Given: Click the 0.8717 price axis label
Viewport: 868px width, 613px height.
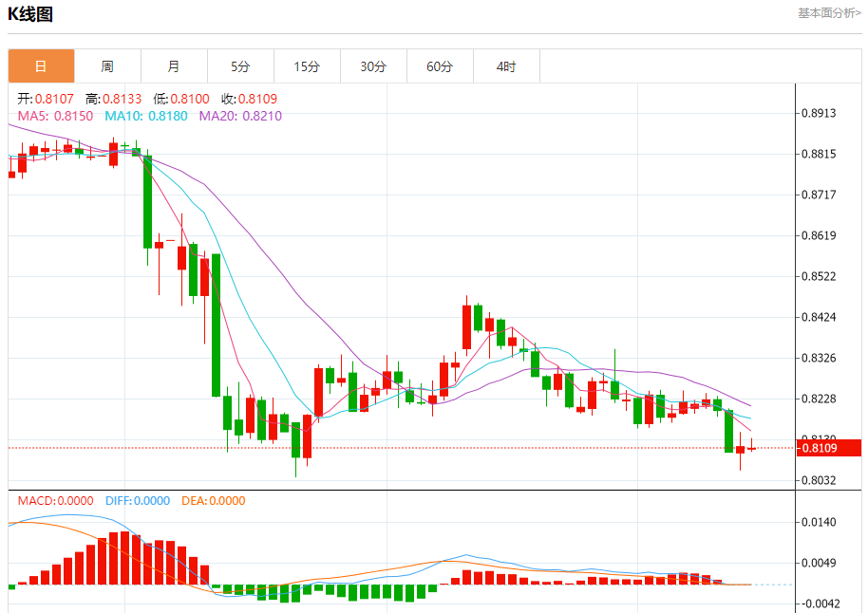Looking at the screenshot, I should 819,195.
